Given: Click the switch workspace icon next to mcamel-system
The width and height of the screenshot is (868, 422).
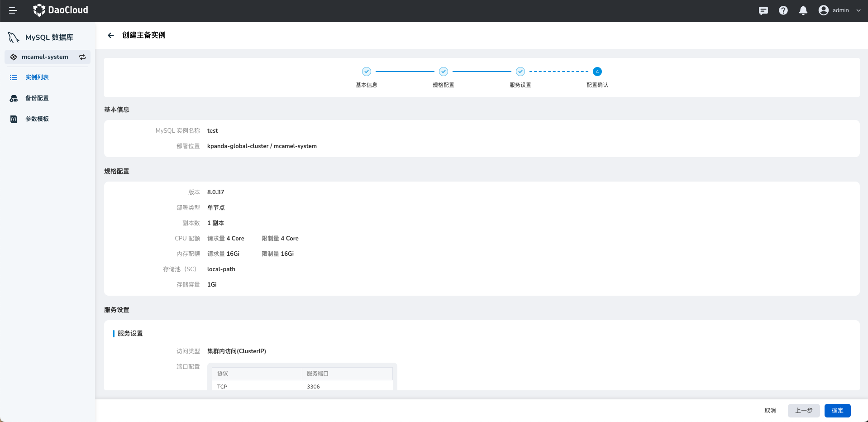Looking at the screenshot, I should 82,57.
